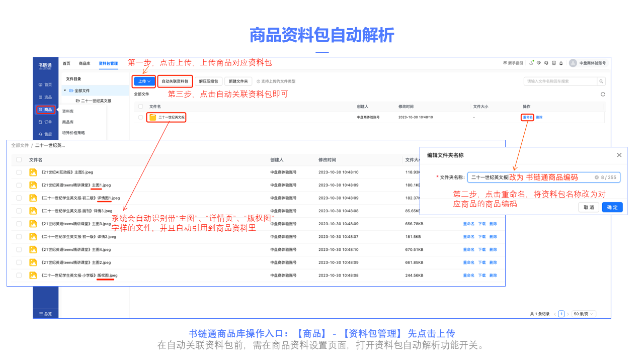Check the 《二十一世纪学生英文报·画刊》详情3.jpeg checkbox

tap(19, 211)
